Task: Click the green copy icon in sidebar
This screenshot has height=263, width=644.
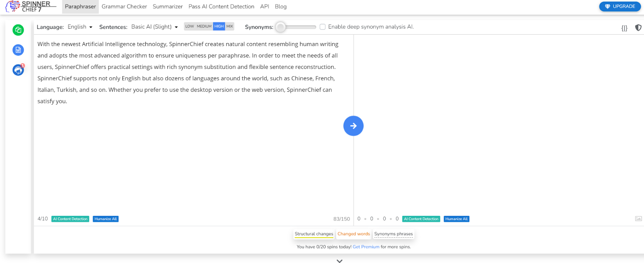Action: point(18,30)
